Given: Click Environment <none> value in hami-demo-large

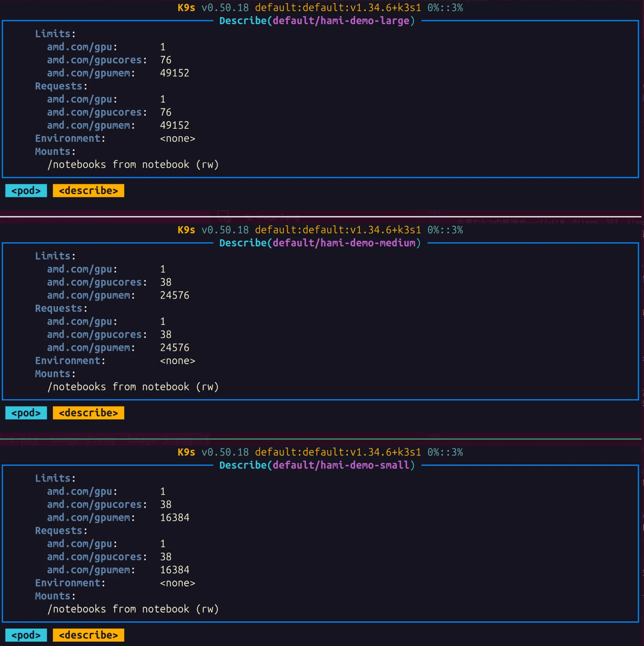Looking at the screenshot, I should point(178,139).
